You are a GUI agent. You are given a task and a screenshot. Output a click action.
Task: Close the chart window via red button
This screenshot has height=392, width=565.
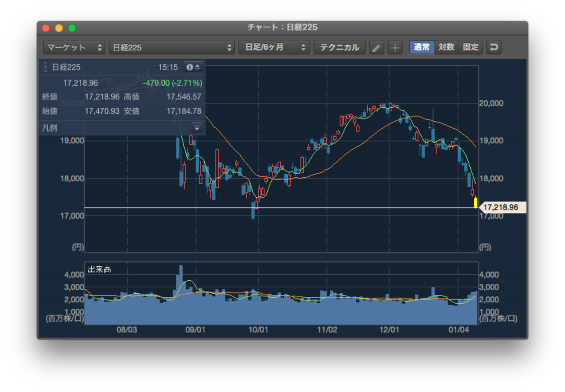coord(46,28)
